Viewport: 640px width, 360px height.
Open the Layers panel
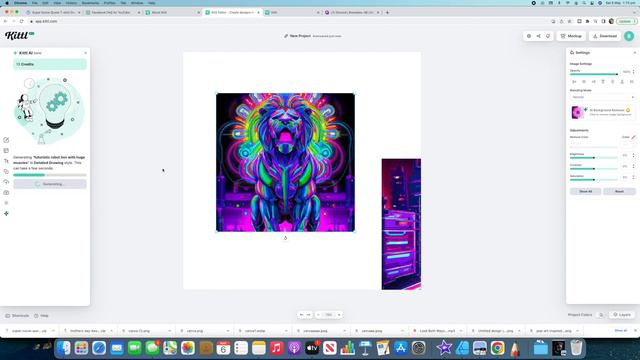(x=622, y=315)
